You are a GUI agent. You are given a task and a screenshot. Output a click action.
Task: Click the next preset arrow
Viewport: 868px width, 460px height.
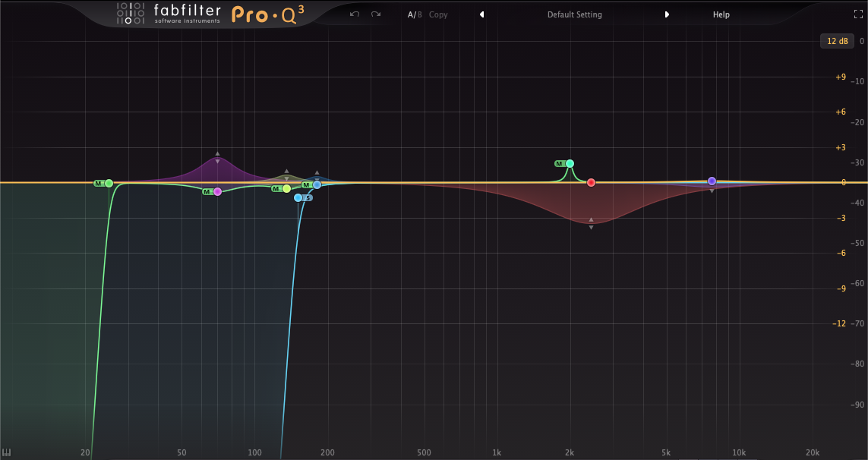[x=667, y=14]
